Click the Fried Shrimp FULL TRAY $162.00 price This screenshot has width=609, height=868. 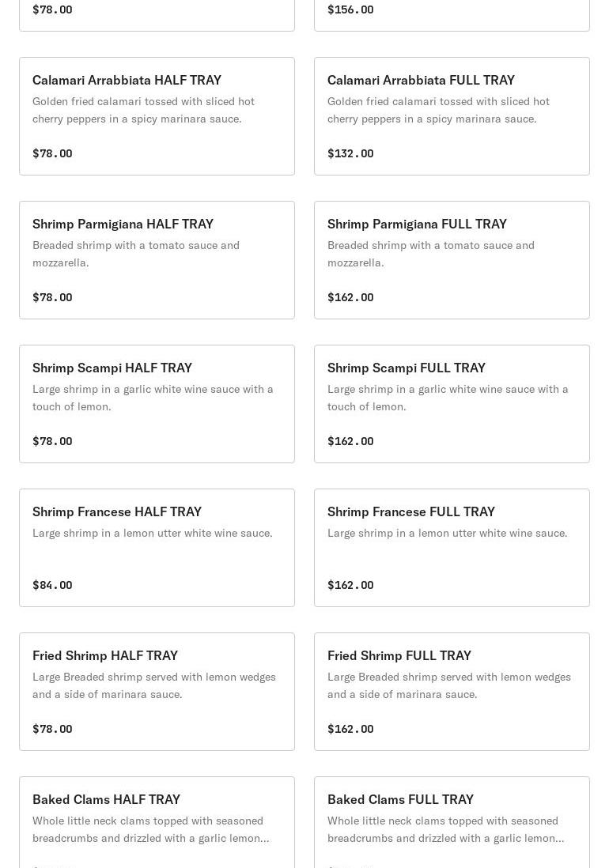point(350,729)
